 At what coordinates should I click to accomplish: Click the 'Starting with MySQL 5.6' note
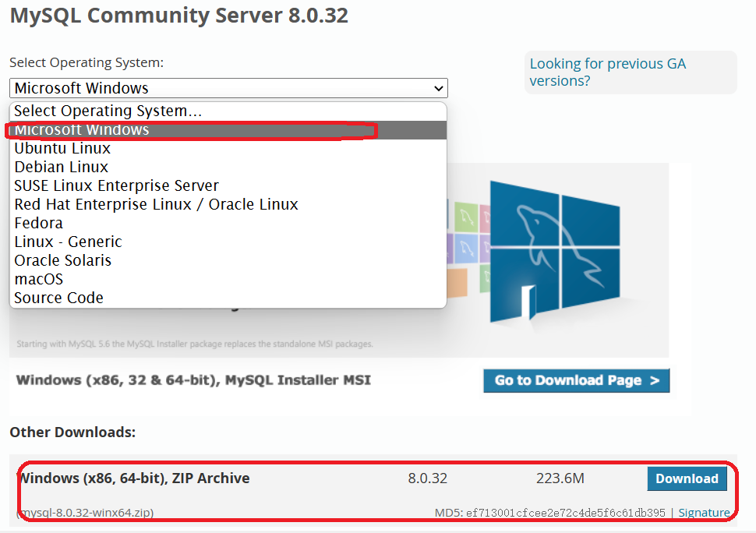pos(195,344)
